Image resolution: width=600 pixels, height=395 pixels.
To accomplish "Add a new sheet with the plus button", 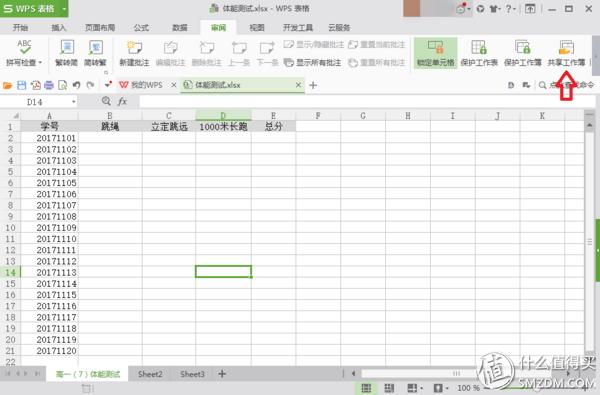I will [x=222, y=374].
